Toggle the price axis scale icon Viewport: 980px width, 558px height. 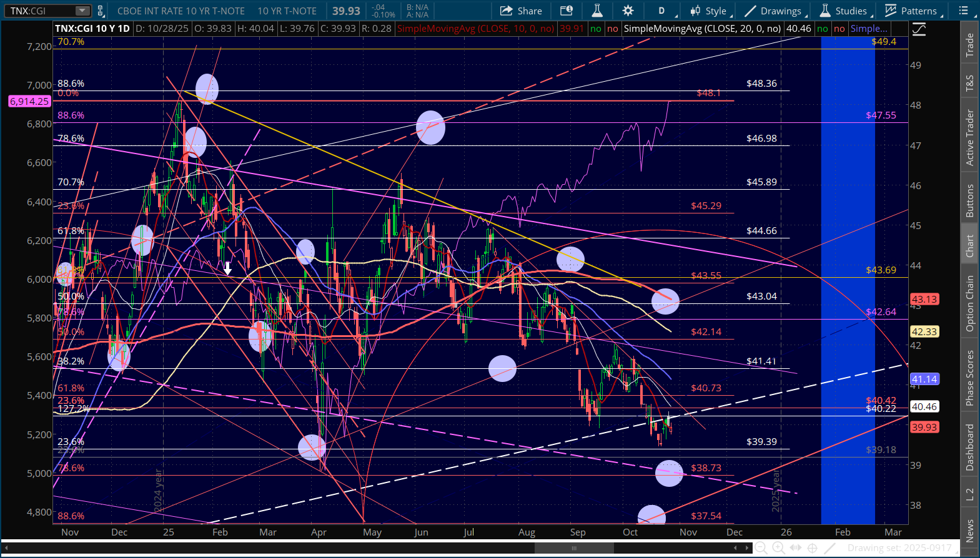pyautogui.click(x=919, y=29)
